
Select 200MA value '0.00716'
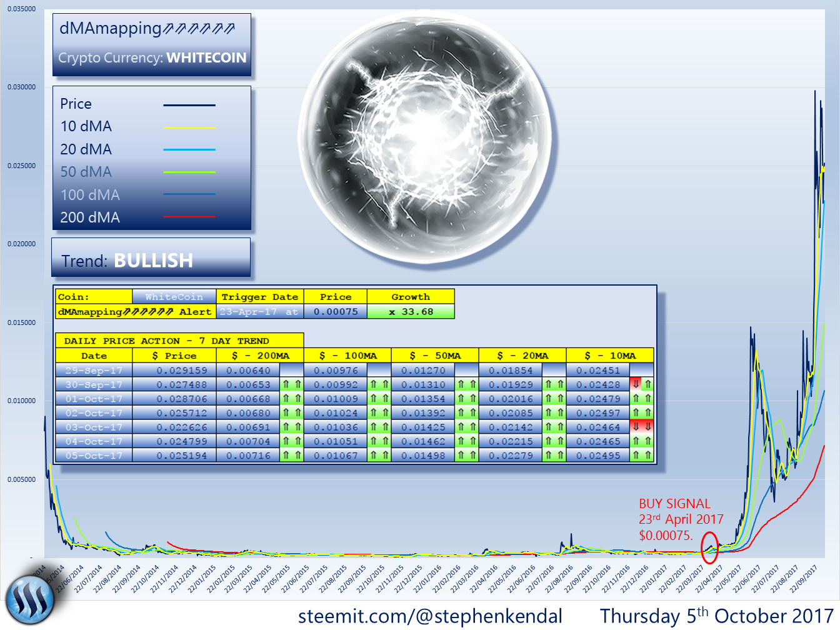point(248,456)
